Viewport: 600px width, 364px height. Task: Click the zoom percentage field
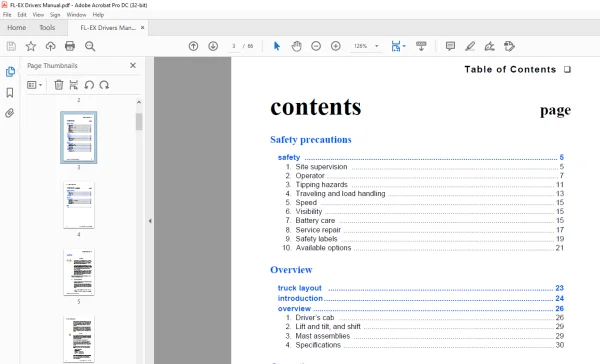[360, 46]
